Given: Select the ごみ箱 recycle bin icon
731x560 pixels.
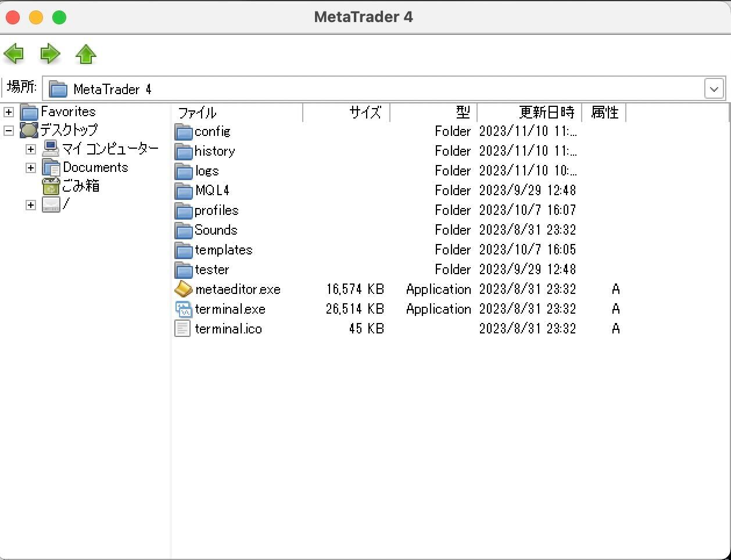Looking at the screenshot, I should (51, 186).
